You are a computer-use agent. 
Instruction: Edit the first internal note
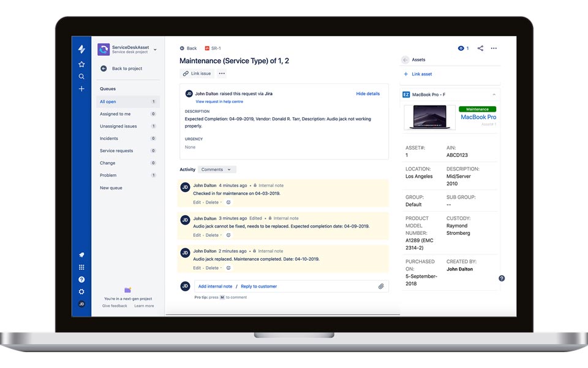coord(197,202)
